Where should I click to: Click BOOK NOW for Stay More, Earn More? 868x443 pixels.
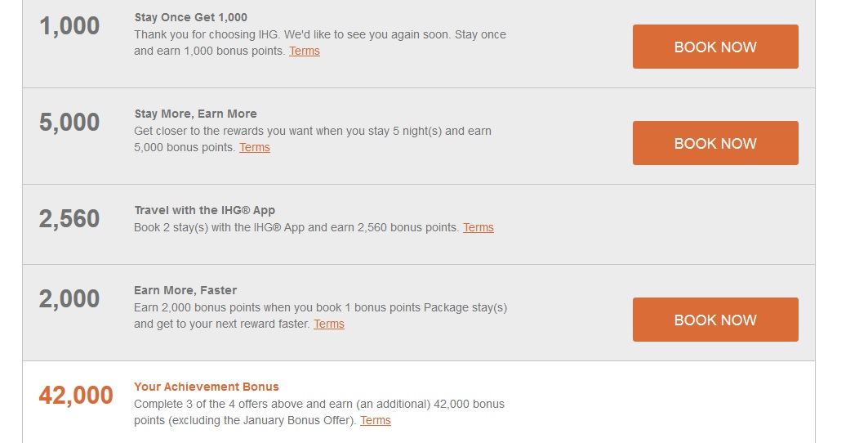(715, 143)
